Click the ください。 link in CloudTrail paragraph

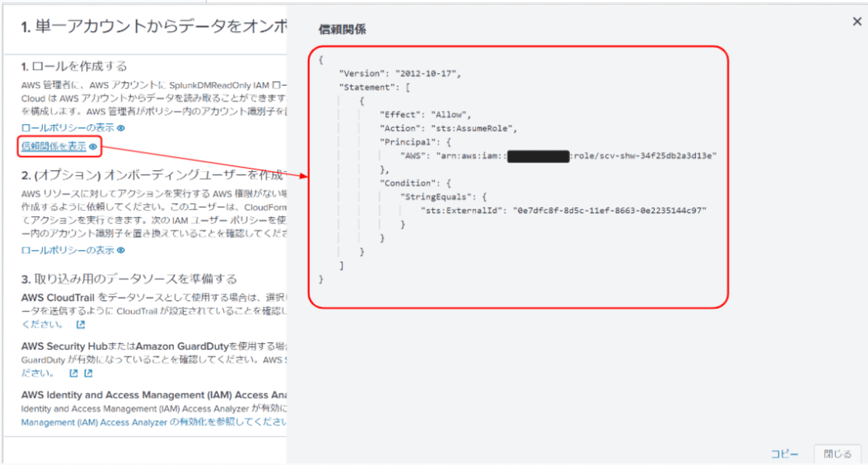pos(43,324)
